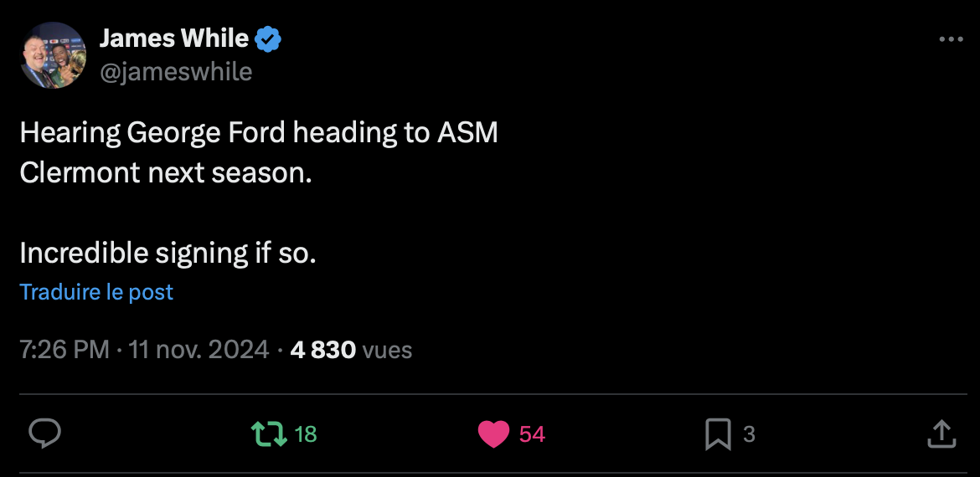Click the line 'Incredible signing if so.'
Viewport: 980px width, 477px height.
point(168,252)
